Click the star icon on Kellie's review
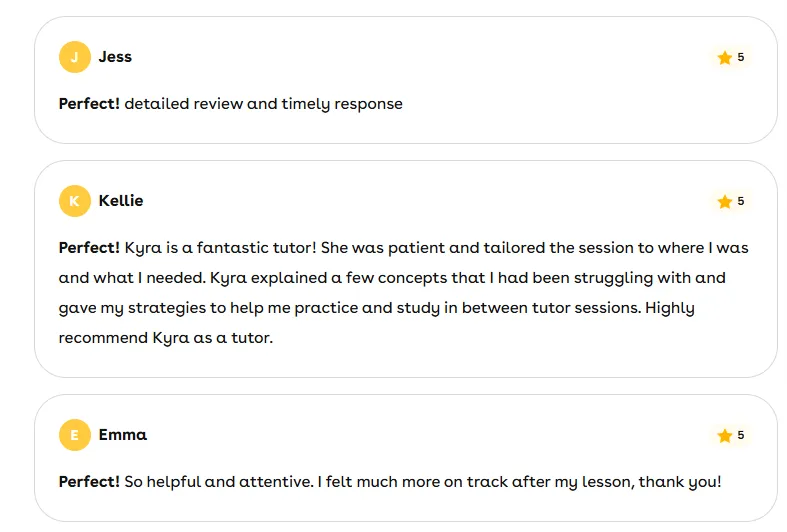Viewport: 787px width, 532px height. [725, 202]
